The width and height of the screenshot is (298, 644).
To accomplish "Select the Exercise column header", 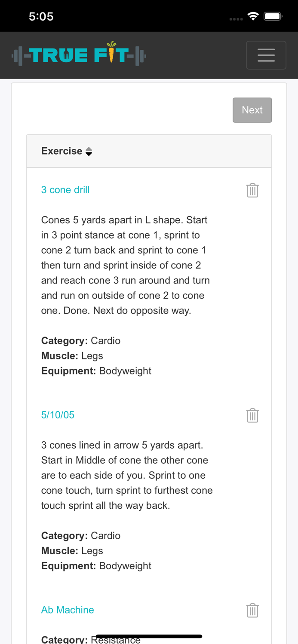I will pyautogui.click(x=62, y=151).
